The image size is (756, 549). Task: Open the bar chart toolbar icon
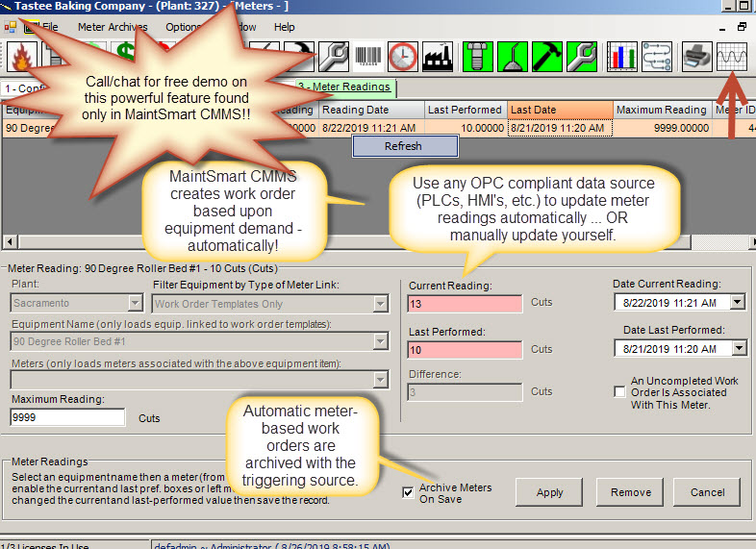point(622,57)
